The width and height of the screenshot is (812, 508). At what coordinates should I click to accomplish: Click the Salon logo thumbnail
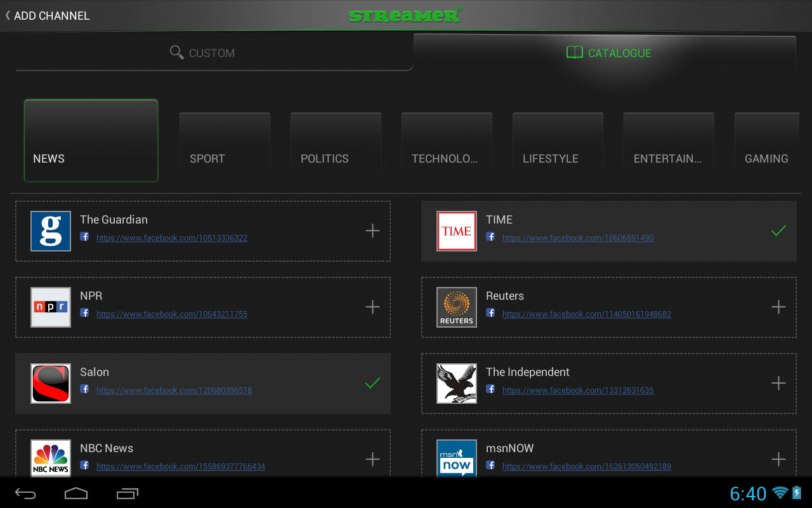(51, 384)
